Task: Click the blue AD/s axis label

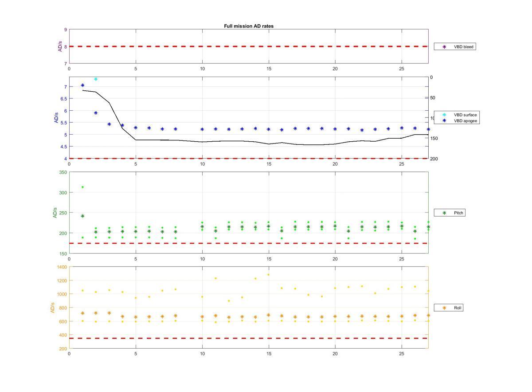Action: (x=56, y=118)
